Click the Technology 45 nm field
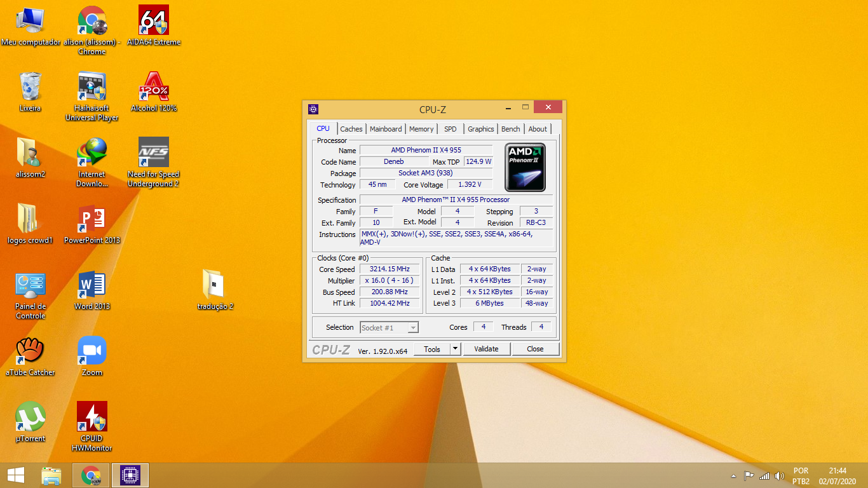The height and width of the screenshot is (488, 868). (x=377, y=184)
